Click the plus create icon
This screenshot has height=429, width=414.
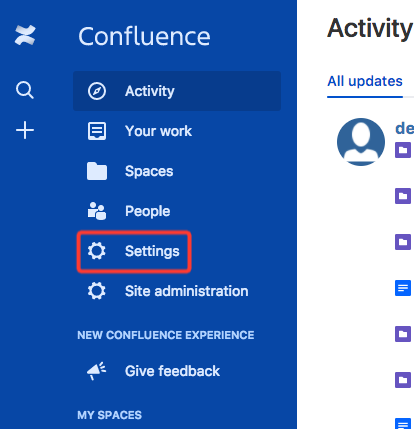click(25, 130)
